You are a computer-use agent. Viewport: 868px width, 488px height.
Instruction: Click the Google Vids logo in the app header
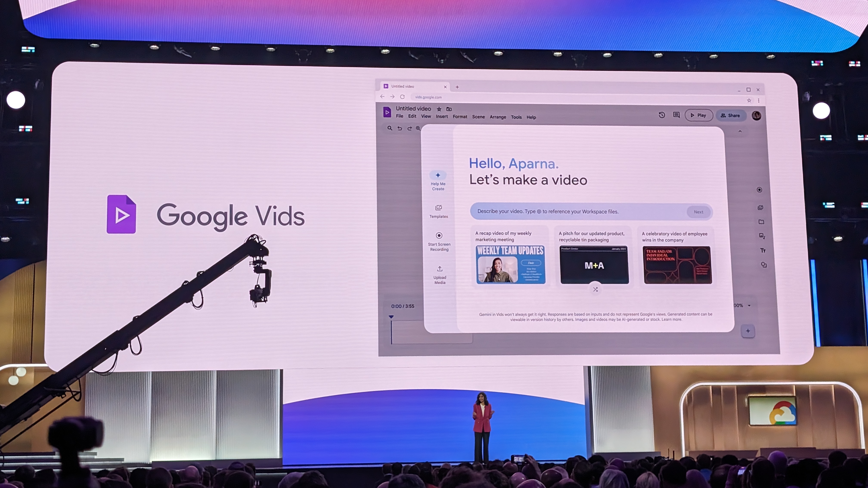(x=387, y=112)
